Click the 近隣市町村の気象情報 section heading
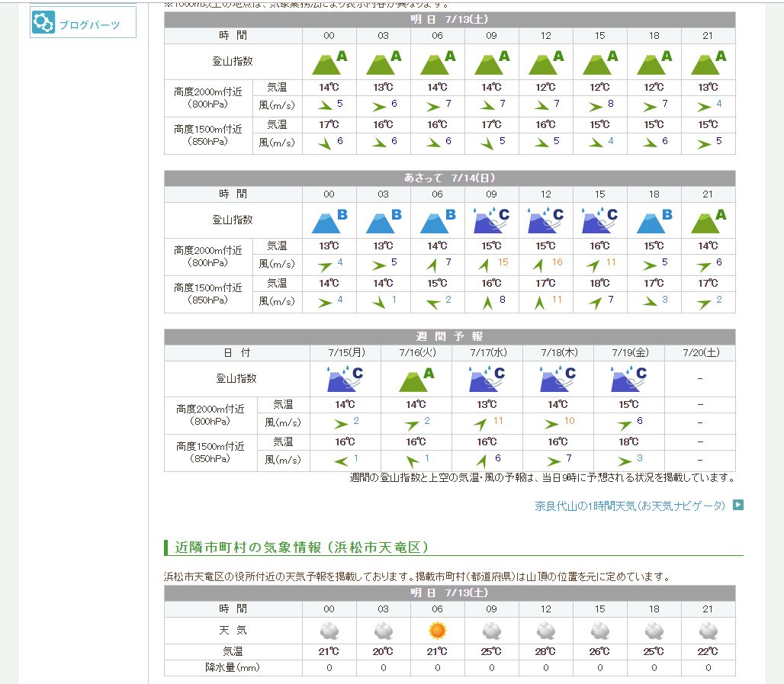 click(x=302, y=548)
